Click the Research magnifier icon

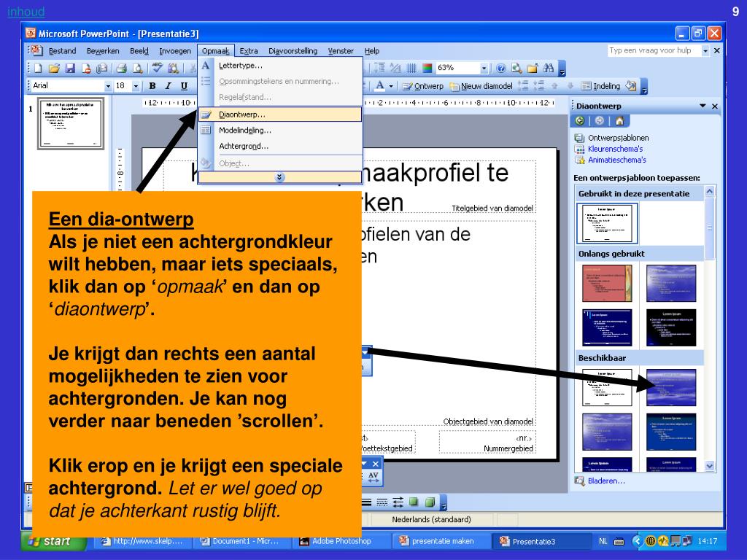[516, 68]
